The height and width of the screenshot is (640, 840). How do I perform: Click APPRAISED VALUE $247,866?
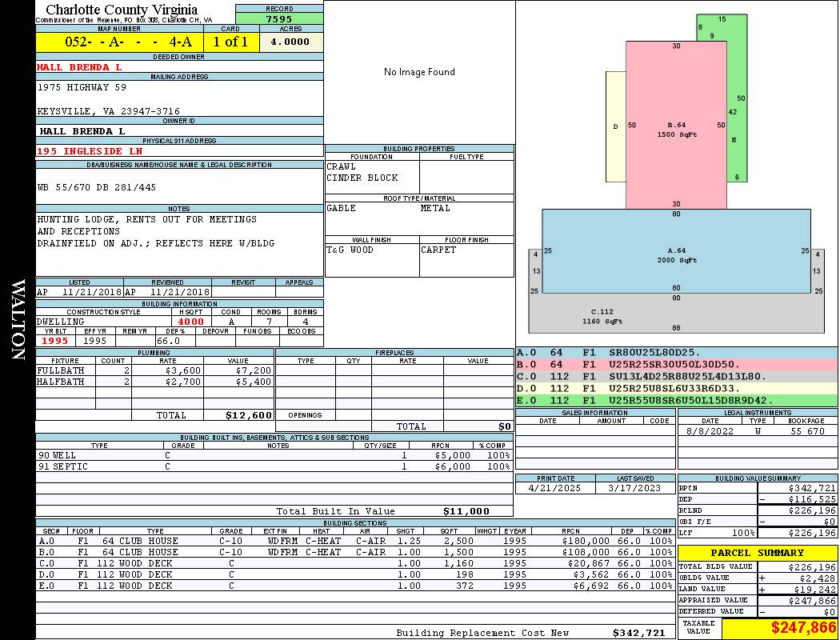coord(812,601)
